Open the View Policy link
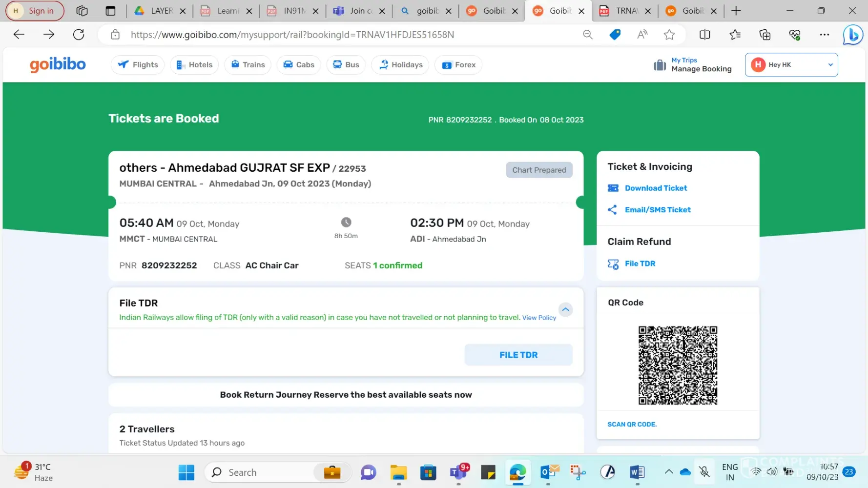This screenshot has width=868, height=488. coord(539,318)
